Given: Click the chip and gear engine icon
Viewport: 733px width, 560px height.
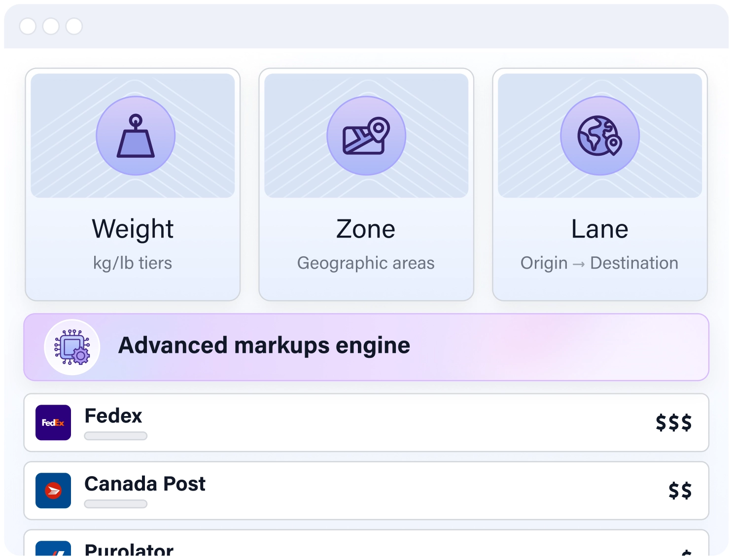Looking at the screenshot, I should tap(72, 347).
